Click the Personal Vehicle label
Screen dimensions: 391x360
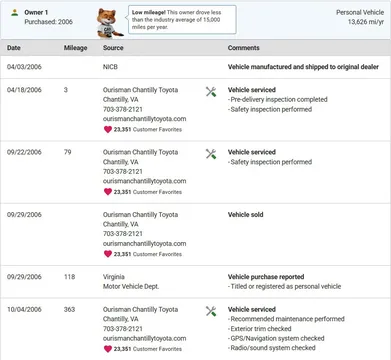tap(360, 12)
